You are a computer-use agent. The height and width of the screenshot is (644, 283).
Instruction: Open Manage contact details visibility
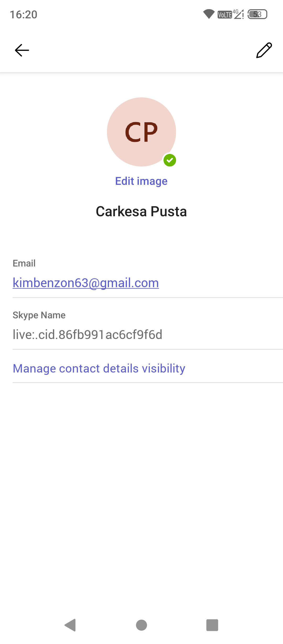(x=99, y=369)
